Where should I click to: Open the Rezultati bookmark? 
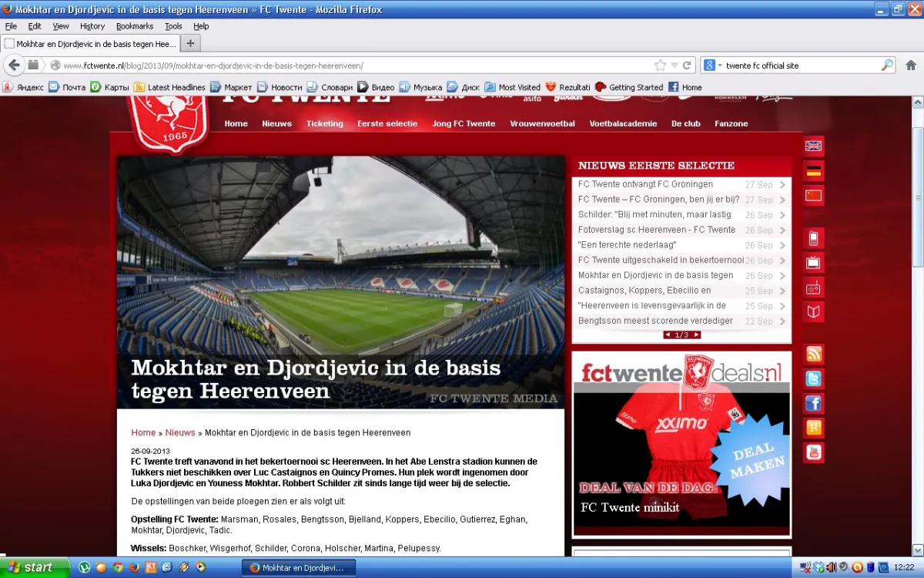tap(567, 87)
